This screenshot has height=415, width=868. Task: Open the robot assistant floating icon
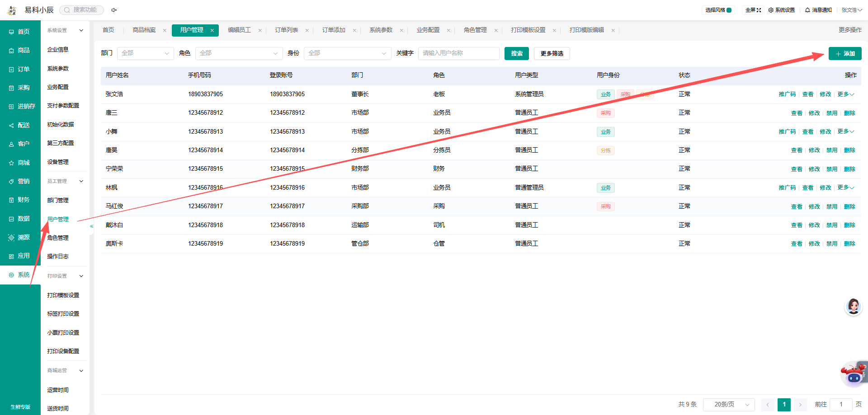[x=854, y=374]
